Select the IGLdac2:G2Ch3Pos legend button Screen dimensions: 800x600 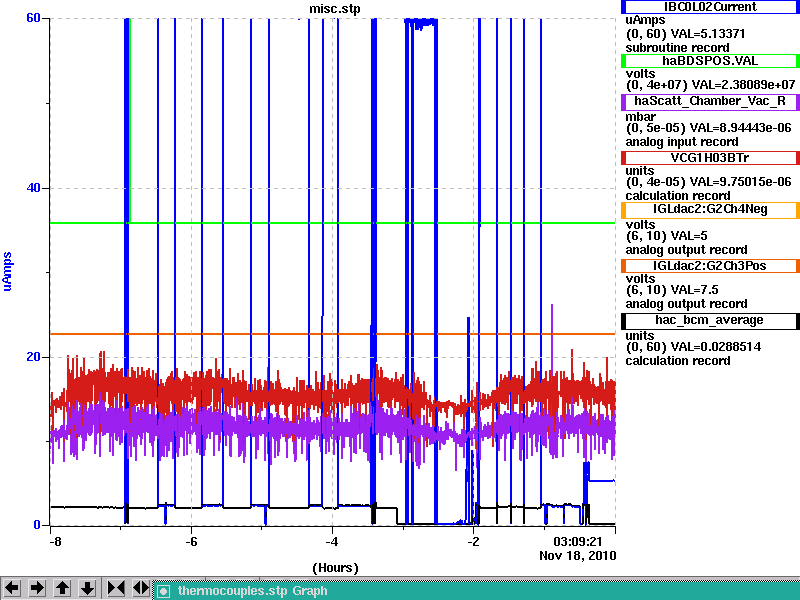tap(710, 266)
